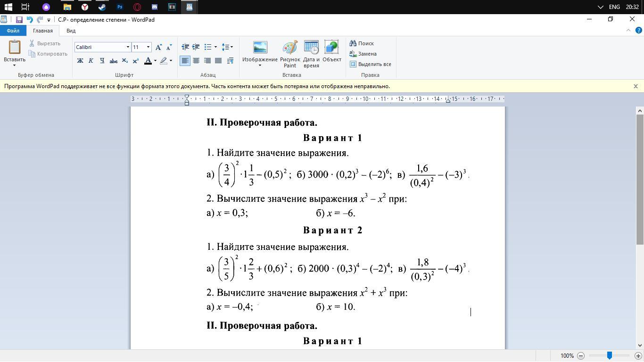This screenshot has height=362, width=644.
Task: Open the line spacing dropdown
Action: coord(227,47)
